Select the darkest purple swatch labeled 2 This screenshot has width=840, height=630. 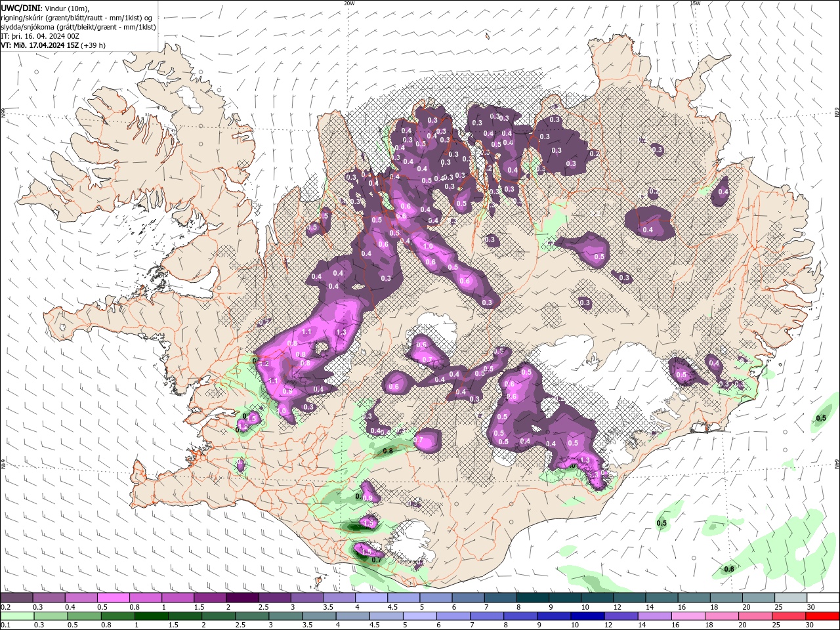242,598
